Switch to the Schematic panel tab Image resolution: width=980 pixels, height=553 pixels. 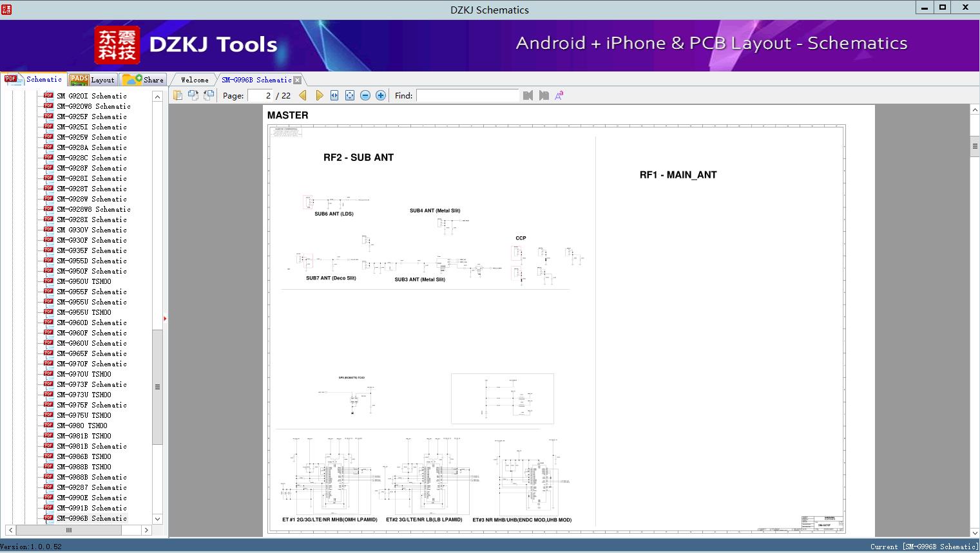34,79
